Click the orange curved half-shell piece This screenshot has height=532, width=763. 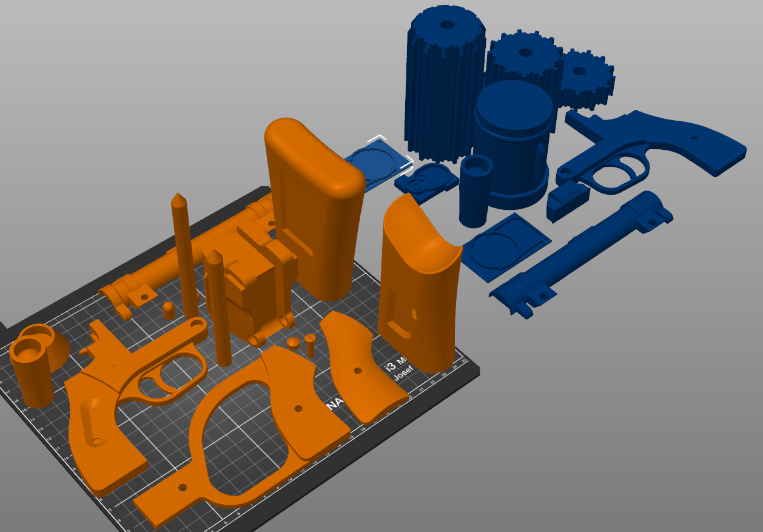(420, 282)
